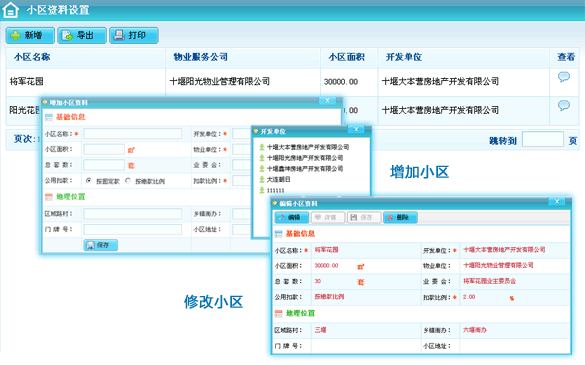Image resolution: width=585 pixels, height=365 pixels.
Task: Click 保存 button in 增加小区资料 dialog
Action: pos(101,245)
